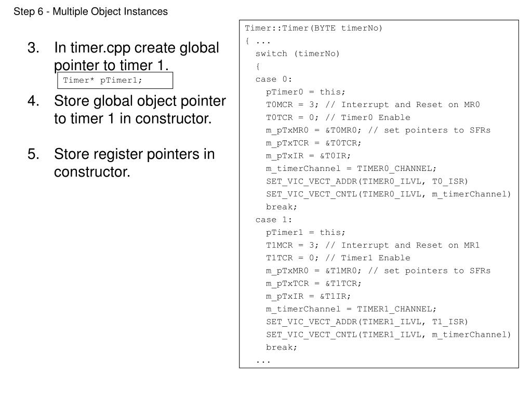Click 'm_timerChannel = TIMER0_CHANNEL;' line

click(351, 169)
